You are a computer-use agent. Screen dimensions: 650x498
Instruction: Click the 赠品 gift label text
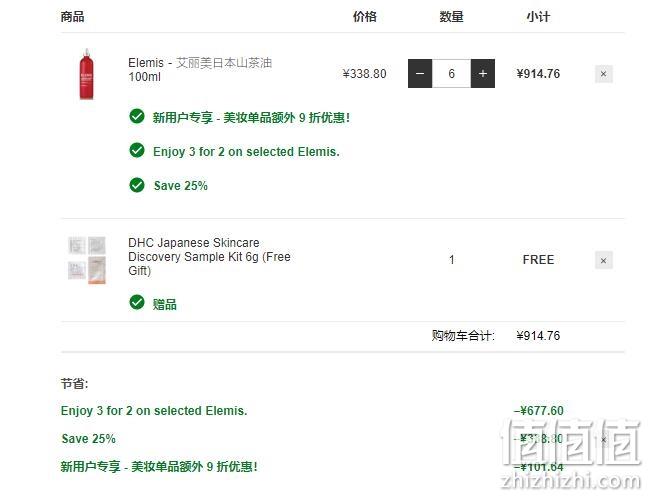click(165, 304)
